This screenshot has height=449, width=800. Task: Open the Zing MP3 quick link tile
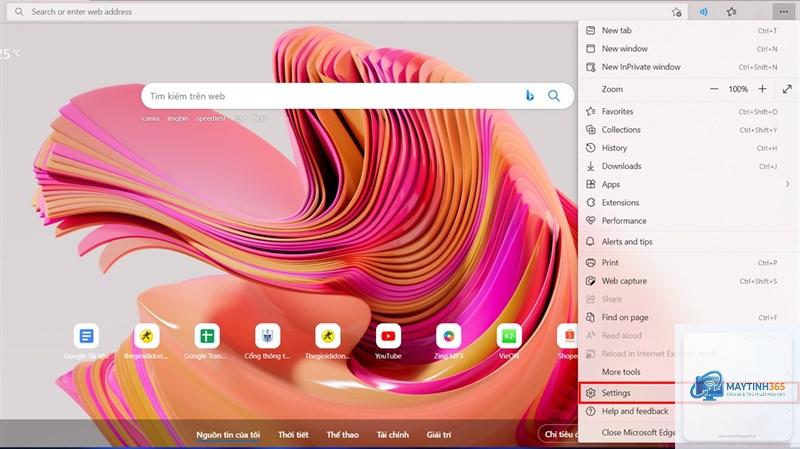pyautogui.click(x=448, y=341)
